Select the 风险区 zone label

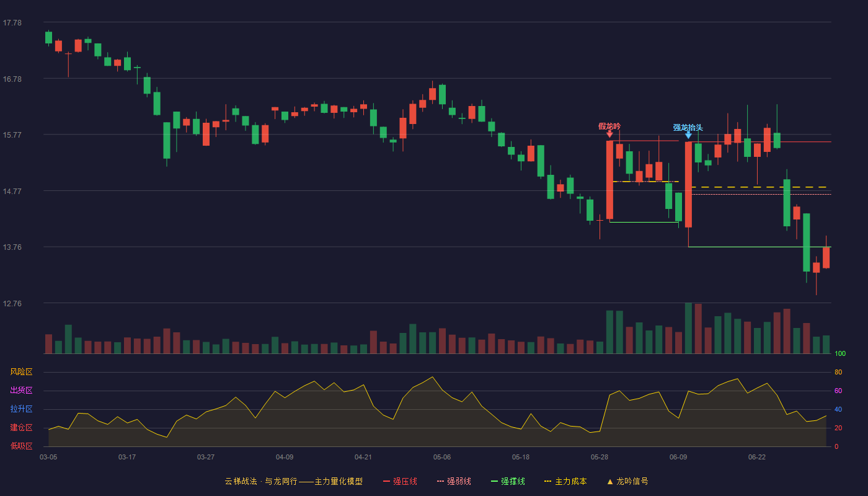pos(21,372)
